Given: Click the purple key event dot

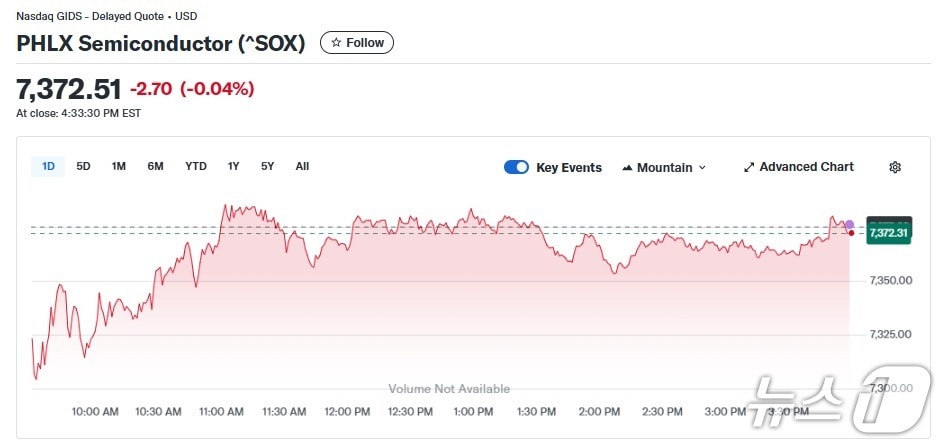Looking at the screenshot, I should point(849,224).
